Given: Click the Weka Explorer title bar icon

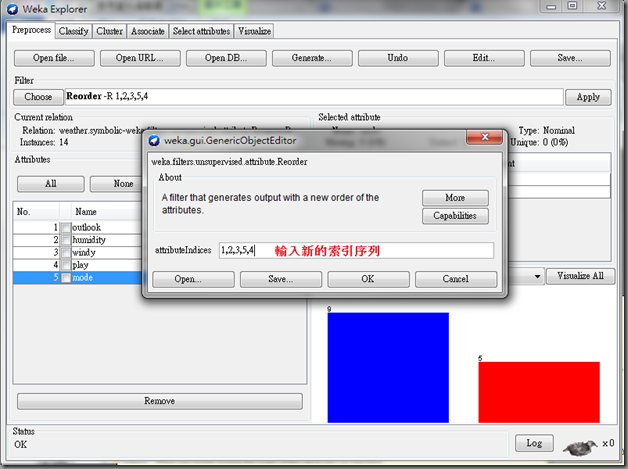Looking at the screenshot, I should point(12,9).
